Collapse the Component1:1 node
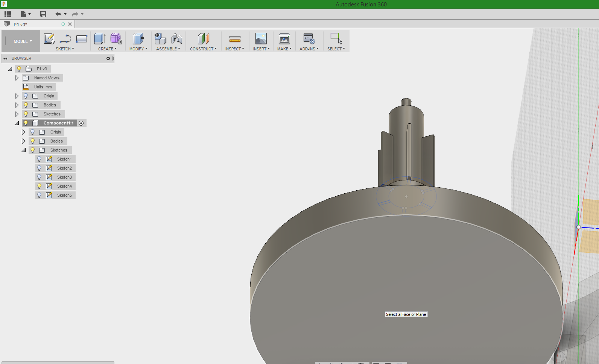 [17, 123]
